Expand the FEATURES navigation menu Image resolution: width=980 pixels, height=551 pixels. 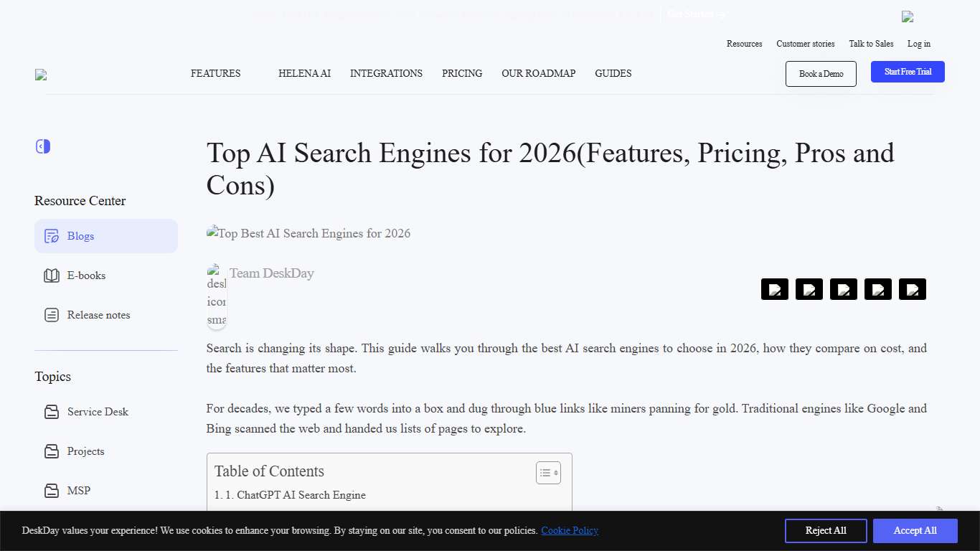tap(215, 73)
